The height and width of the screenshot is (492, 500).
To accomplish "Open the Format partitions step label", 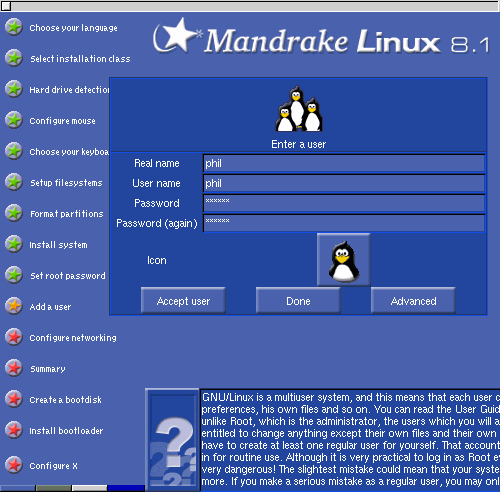I will [67, 214].
